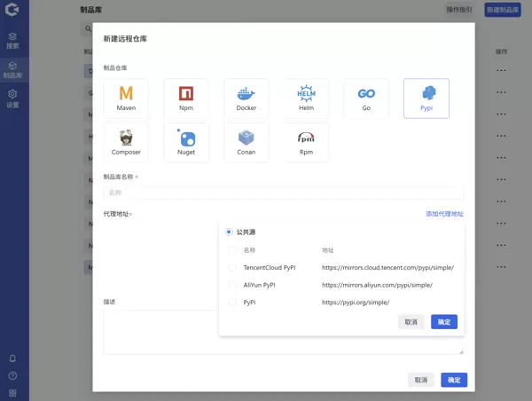Click the 添加代理地址 link
This screenshot has width=532, height=401.
(x=444, y=214)
